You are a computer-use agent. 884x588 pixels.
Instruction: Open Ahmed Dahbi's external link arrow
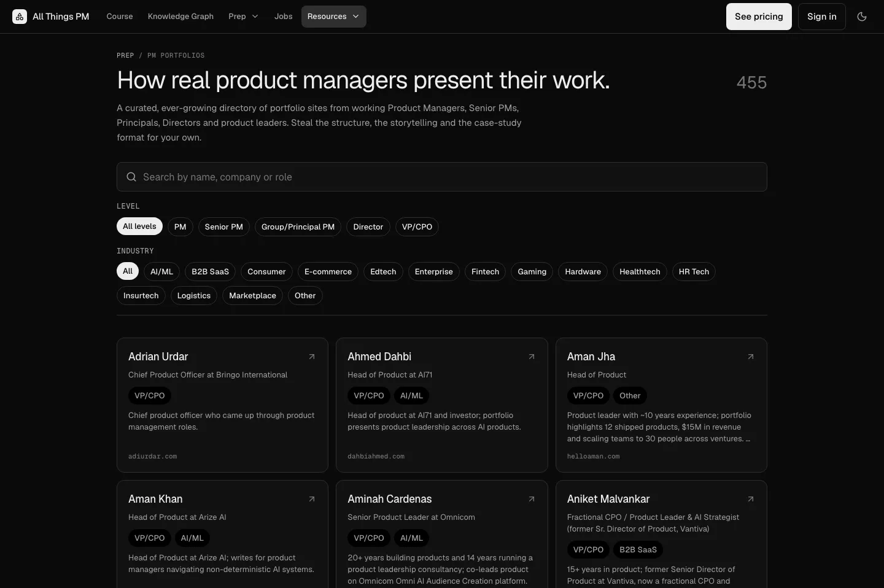[532, 357]
